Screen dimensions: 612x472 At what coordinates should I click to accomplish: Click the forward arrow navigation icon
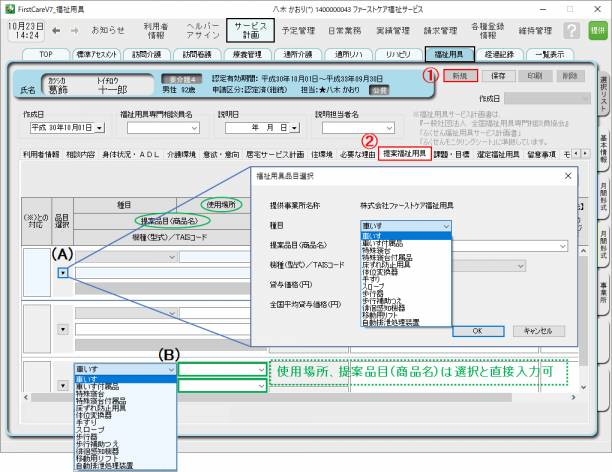pyautogui.click(x=75, y=31)
